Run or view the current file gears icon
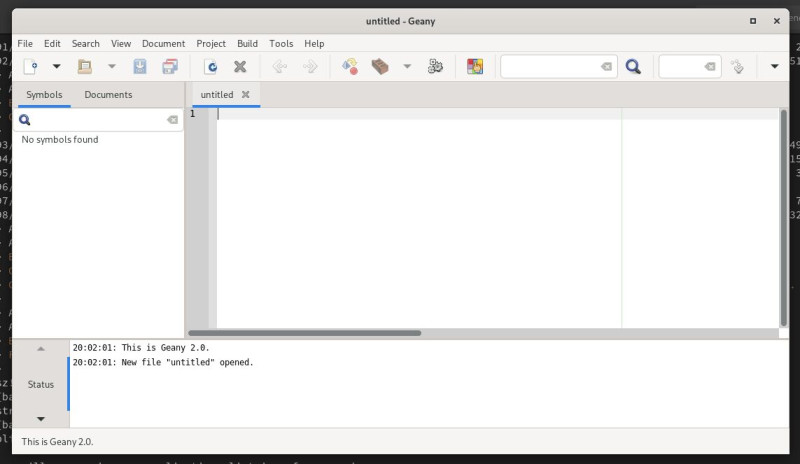Viewport: 800px width, 464px height. [x=435, y=66]
